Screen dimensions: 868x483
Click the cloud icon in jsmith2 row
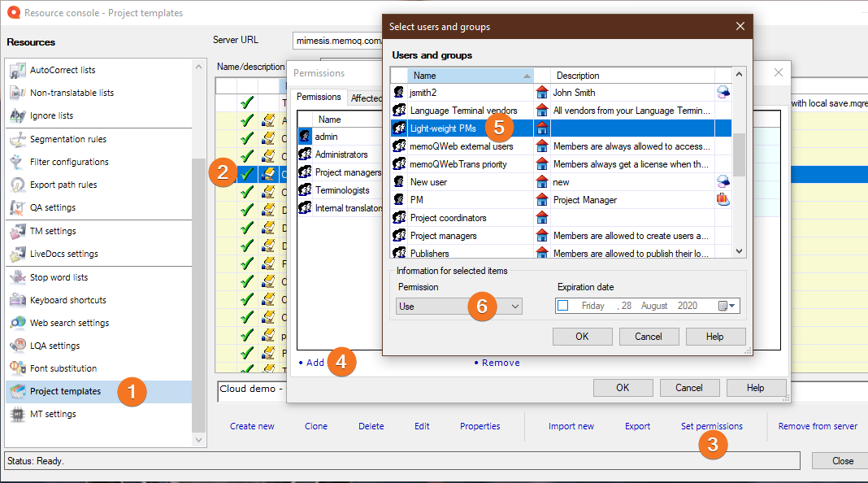tap(723, 92)
